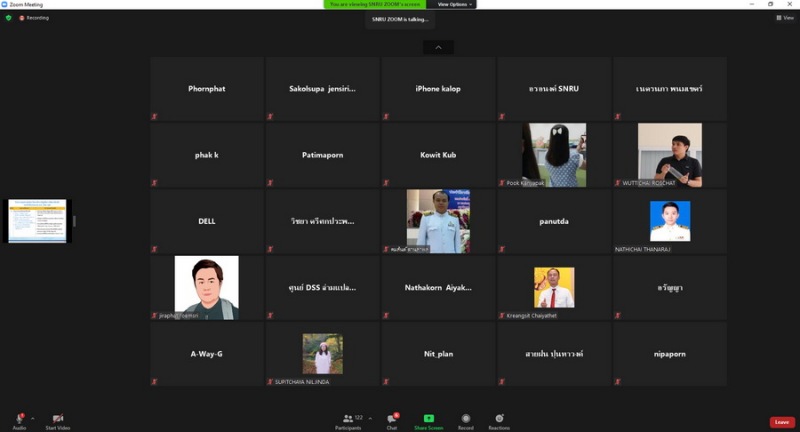Click the View button at top right

click(785, 18)
